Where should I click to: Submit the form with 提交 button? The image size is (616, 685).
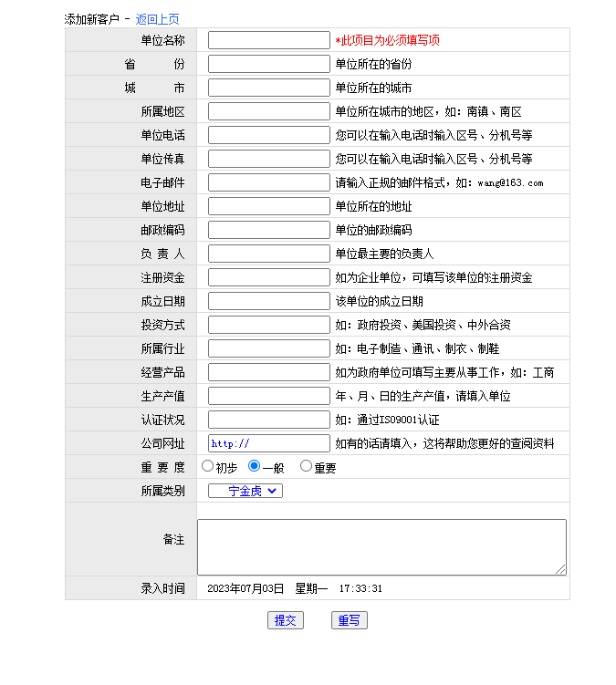(286, 620)
